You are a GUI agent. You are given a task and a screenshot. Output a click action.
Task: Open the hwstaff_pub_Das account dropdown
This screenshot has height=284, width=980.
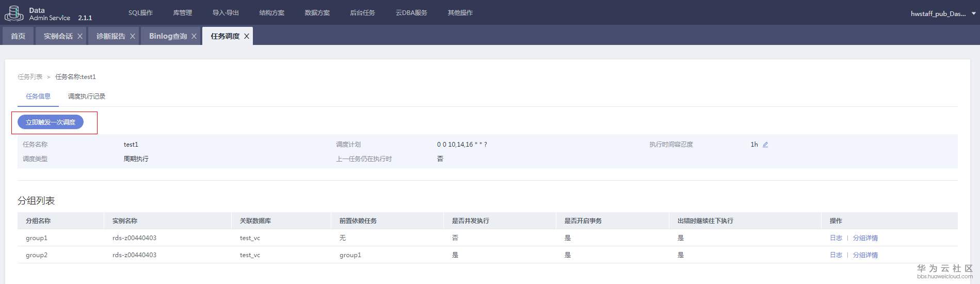(x=943, y=14)
